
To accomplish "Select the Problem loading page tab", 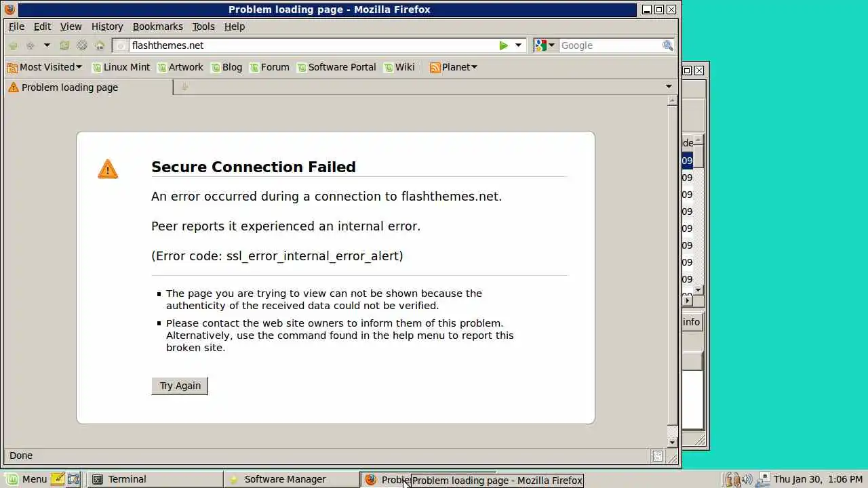I will [88, 87].
